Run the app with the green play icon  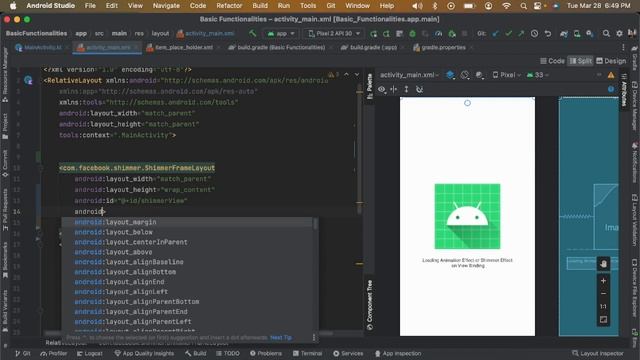[x=373, y=34]
